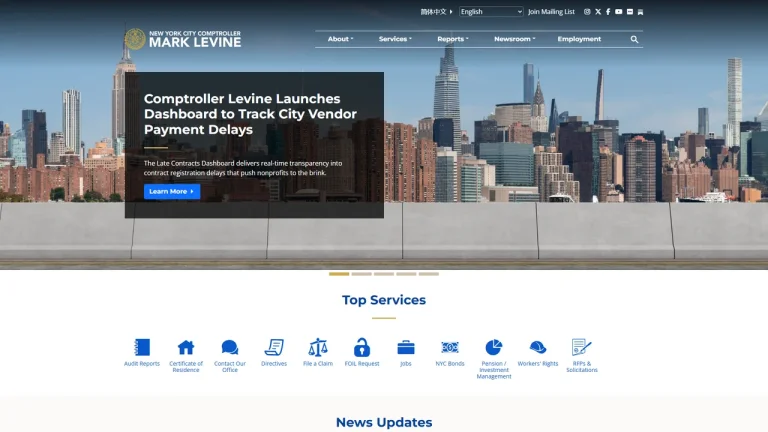This screenshot has height=432, width=768.
Task: Open the Workers' Rights hard hat icon
Action: point(538,347)
